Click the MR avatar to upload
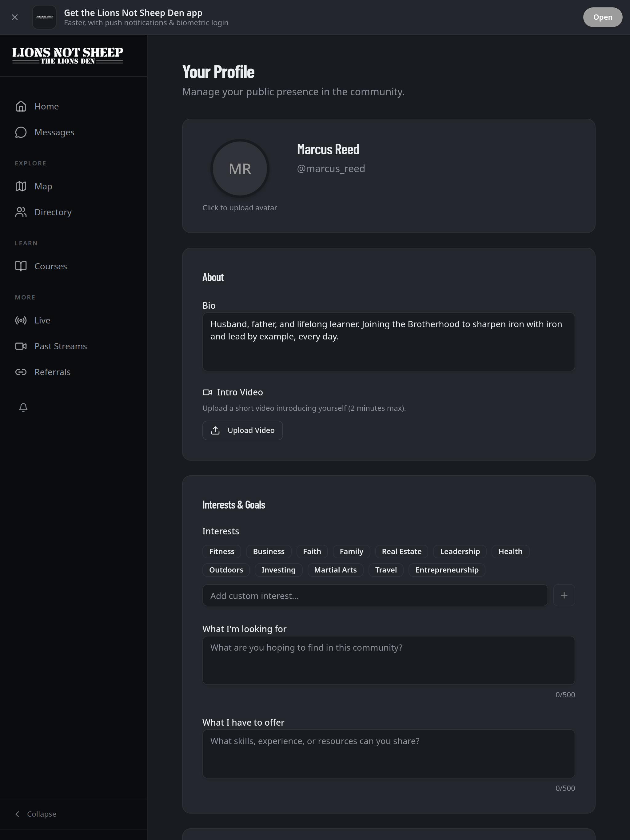 (240, 168)
